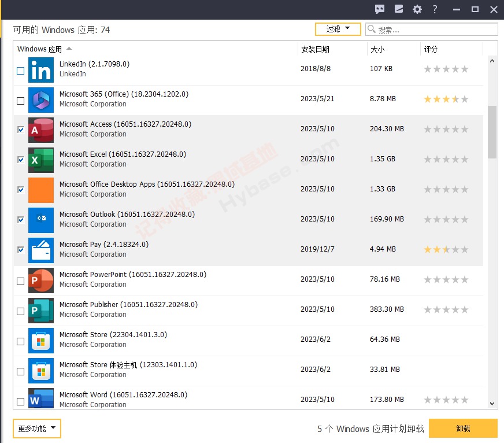504x443 pixels.
Task: Click the scrollbar up arrow
Action: click(492, 61)
